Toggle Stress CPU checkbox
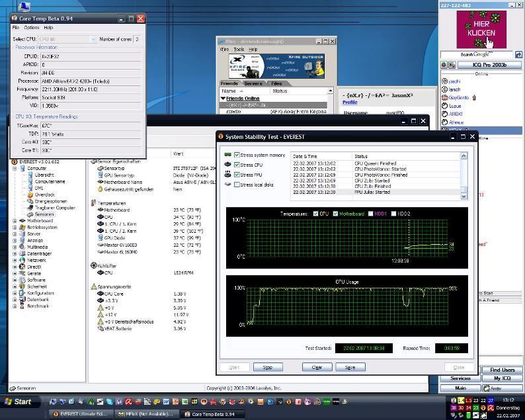525x420 pixels. [237, 165]
